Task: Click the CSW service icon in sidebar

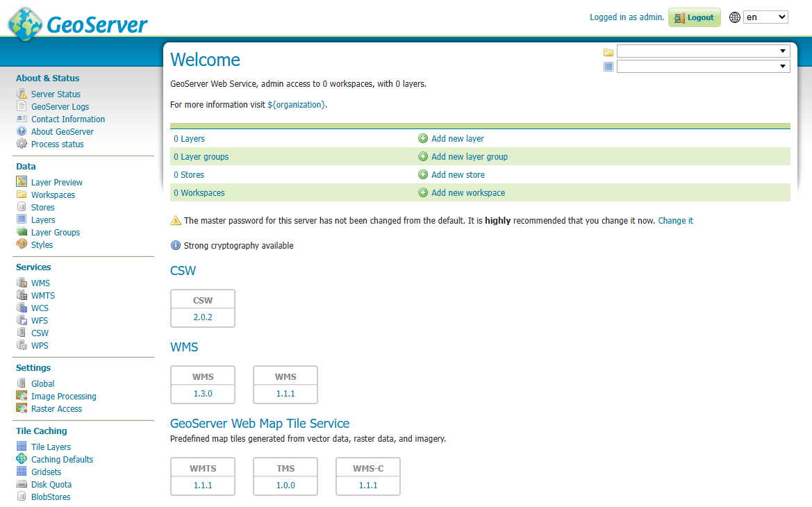Action: coord(22,333)
